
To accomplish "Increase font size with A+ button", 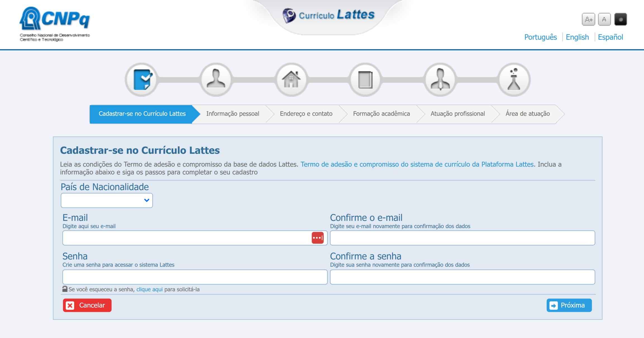I will 588,20.
